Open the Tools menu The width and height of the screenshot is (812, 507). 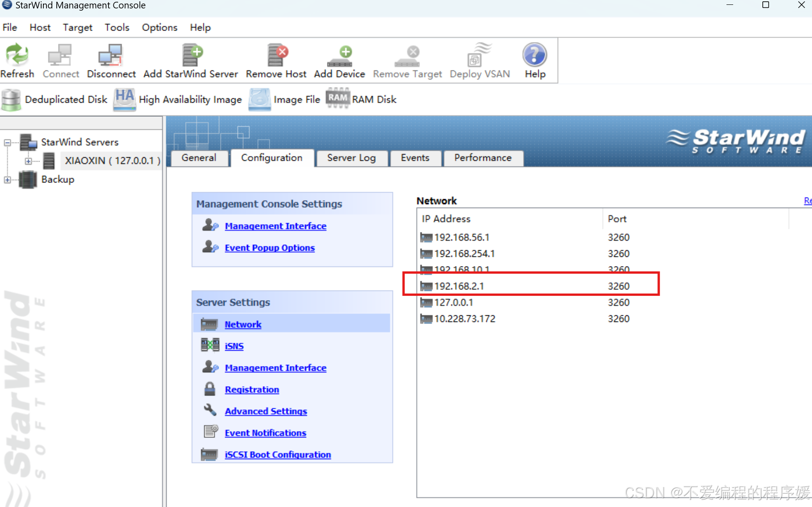click(117, 27)
